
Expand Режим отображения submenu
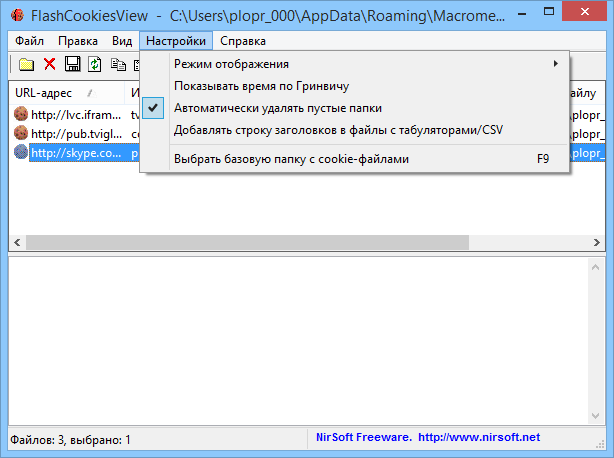pyautogui.click(x=354, y=64)
